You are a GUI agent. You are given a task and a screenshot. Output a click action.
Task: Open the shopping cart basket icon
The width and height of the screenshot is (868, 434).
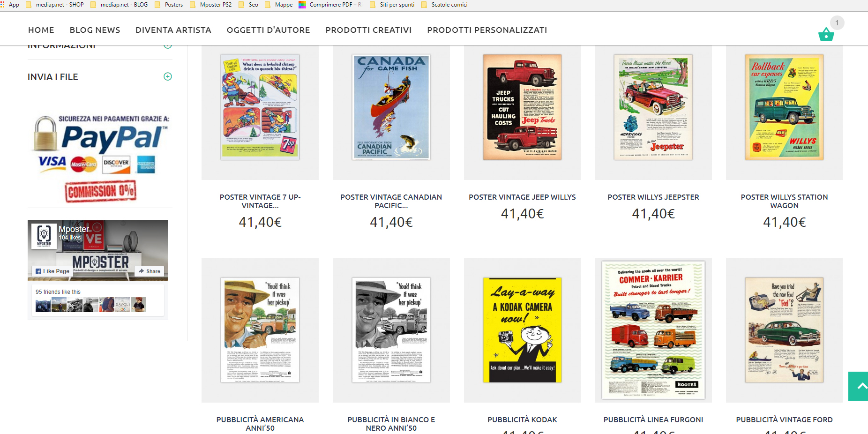click(x=826, y=34)
